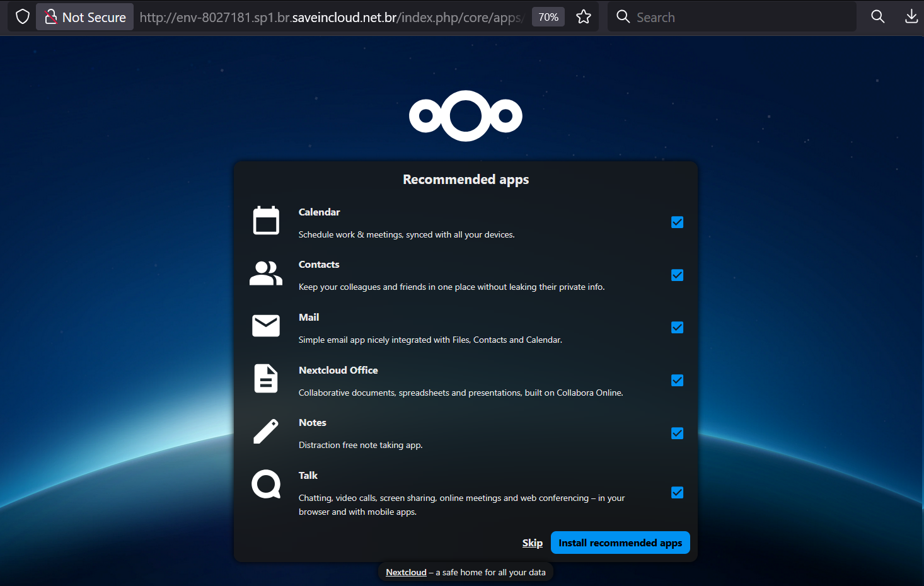Click 'Schedule work & meetings' description
Image resolution: width=924 pixels, height=586 pixels.
pyautogui.click(x=407, y=234)
